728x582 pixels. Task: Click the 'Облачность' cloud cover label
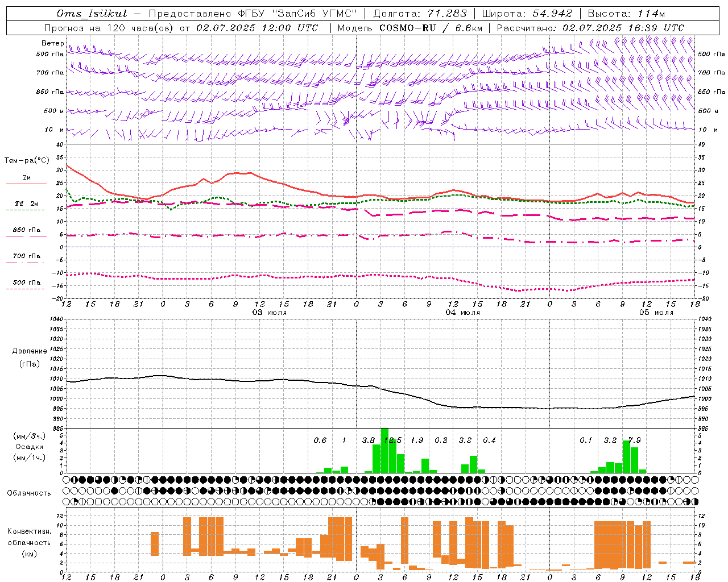pyautogui.click(x=28, y=493)
